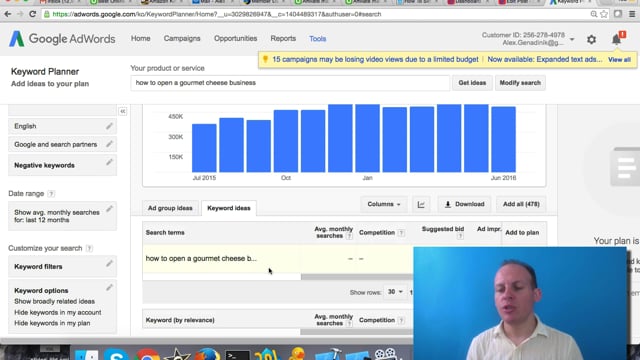The width and height of the screenshot is (640, 360).
Task: Select the 'how to open a gourmet cheese b...' row
Action: click(x=278, y=259)
